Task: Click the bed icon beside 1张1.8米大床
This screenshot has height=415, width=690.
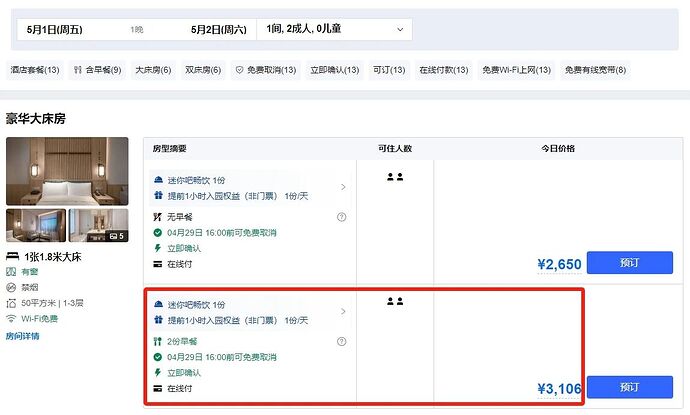Action: [12, 257]
